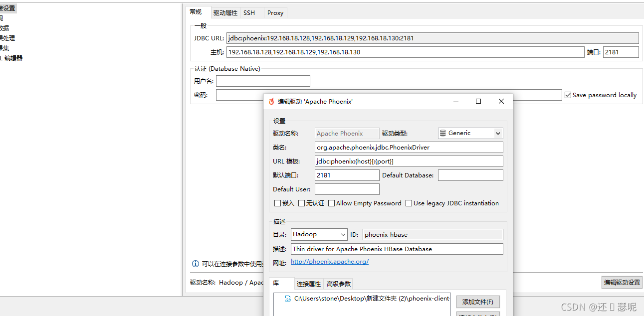Select the 果处理 item in left tree
The image size is (644, 316).
pos(7,38)
